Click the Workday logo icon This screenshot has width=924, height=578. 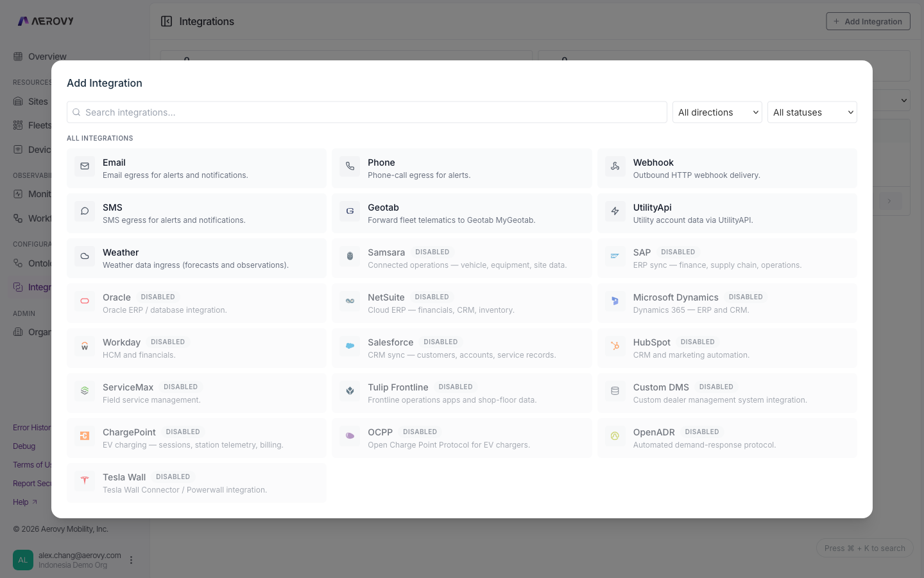85,346
